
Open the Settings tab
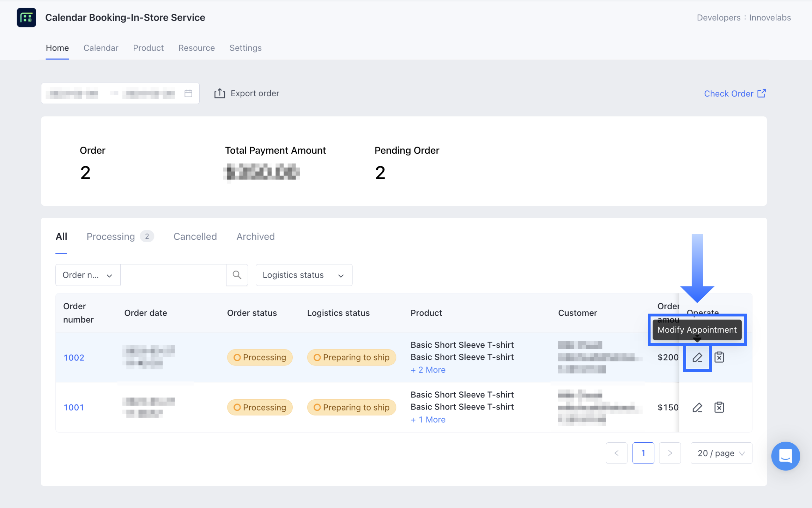(246, 48)
